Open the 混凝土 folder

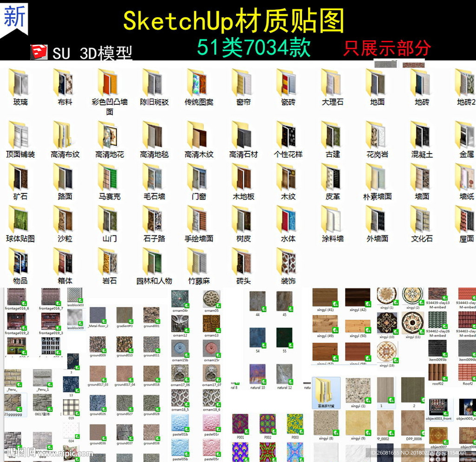click(422, 135)
